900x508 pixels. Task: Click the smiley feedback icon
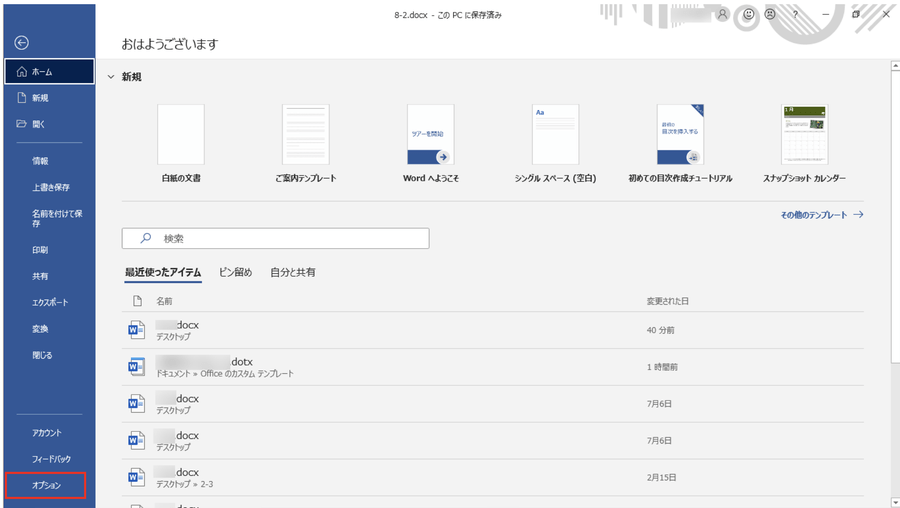[749, 14]
